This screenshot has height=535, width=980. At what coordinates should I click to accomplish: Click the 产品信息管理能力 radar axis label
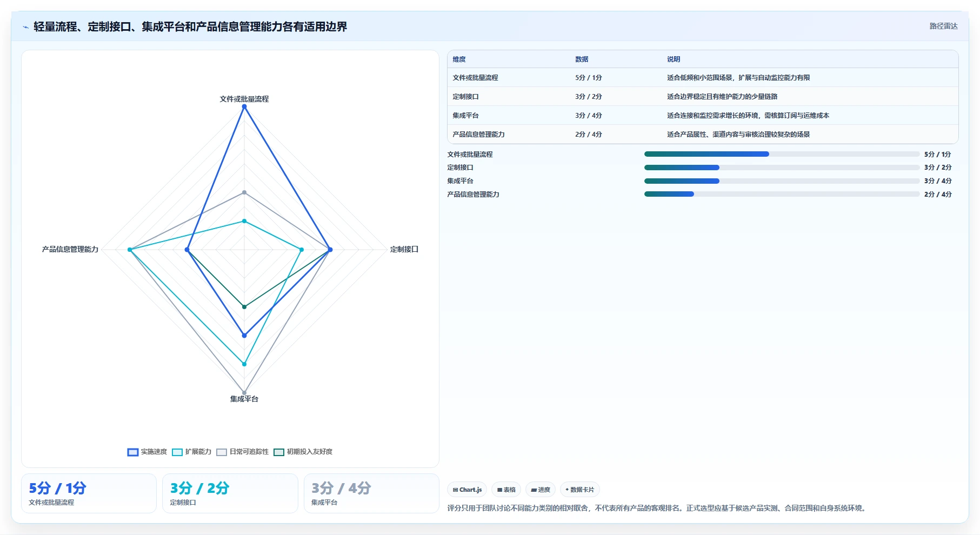[70, 249]
